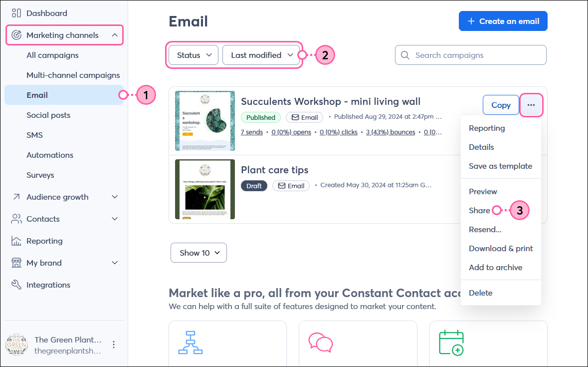The image size is (588, 367).
Task: Select All campaigns in sidebar
Action: [x=52, y=55]
